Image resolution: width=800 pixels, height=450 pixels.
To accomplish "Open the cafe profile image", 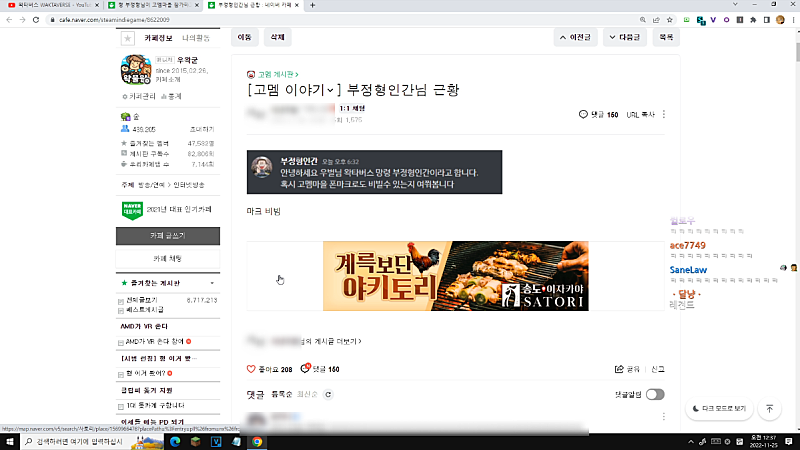I will click(136, 69).
